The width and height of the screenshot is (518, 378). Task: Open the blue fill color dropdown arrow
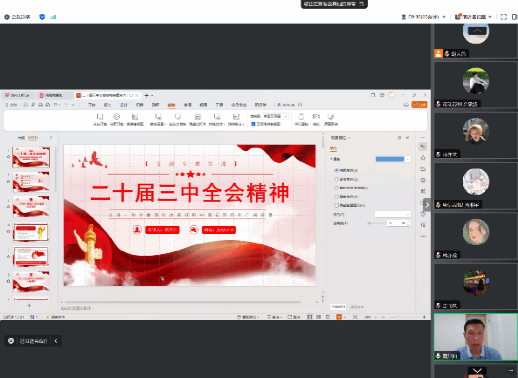point(407,159)
